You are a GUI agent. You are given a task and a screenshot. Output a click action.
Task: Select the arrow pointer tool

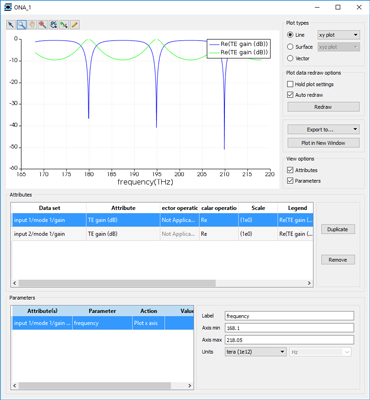click(x=11, y=25)
